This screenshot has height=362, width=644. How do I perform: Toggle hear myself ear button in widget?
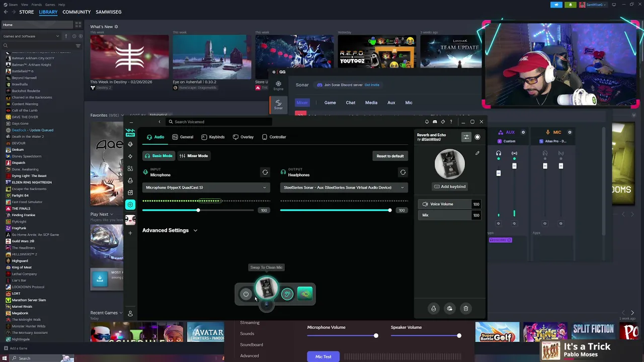(x=287, y=294)
